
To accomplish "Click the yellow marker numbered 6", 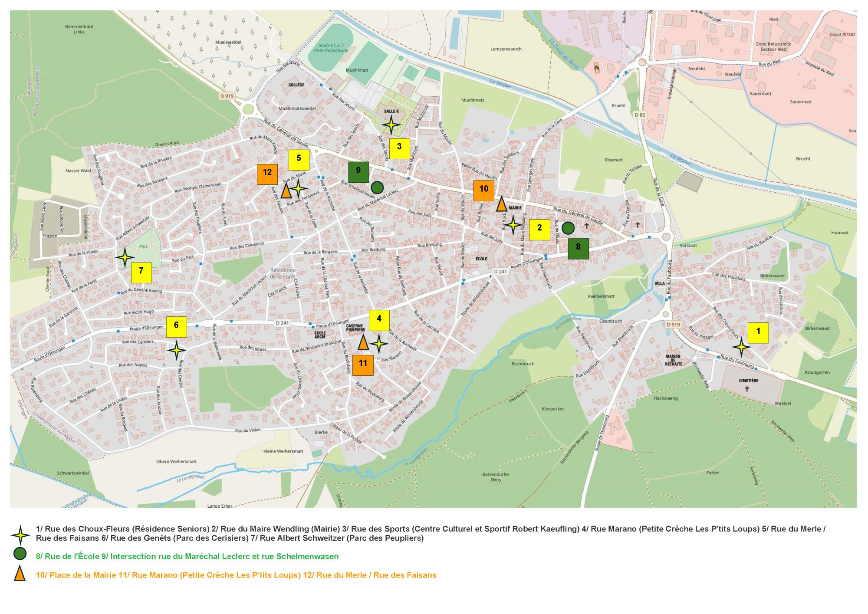I will point(176,327).
